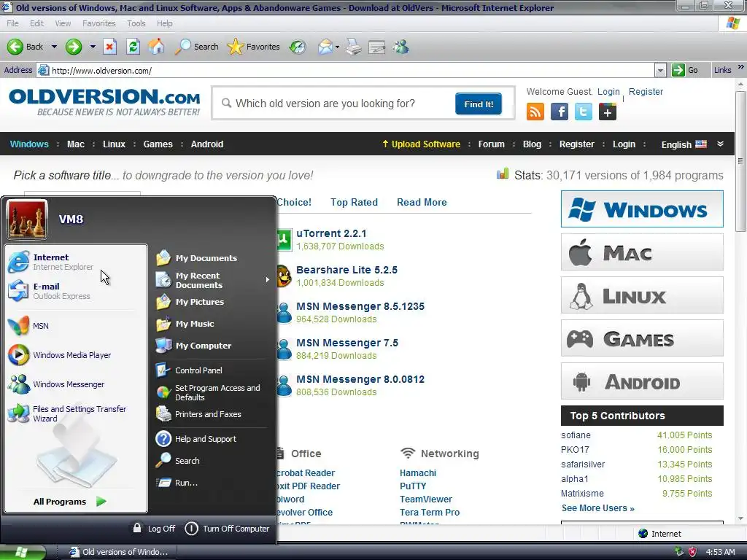
Task: Launch MSN from Start menu
Action: coord(76,326)
